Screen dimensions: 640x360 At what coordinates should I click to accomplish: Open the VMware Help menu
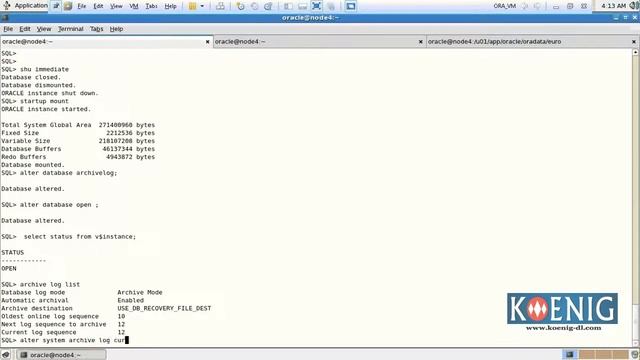[x=171, y=6]
